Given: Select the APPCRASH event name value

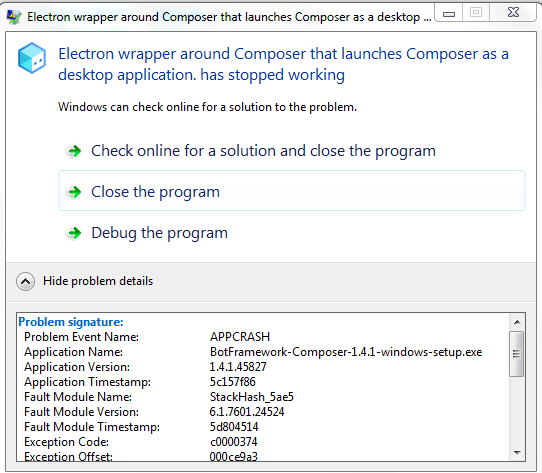Looking at the screenshot, I should click(x=240, y=337).
